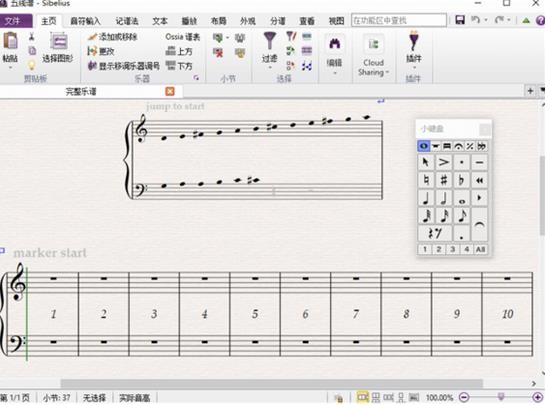Click the rest button on keypad
545x405 pixels.
(434, 233)
